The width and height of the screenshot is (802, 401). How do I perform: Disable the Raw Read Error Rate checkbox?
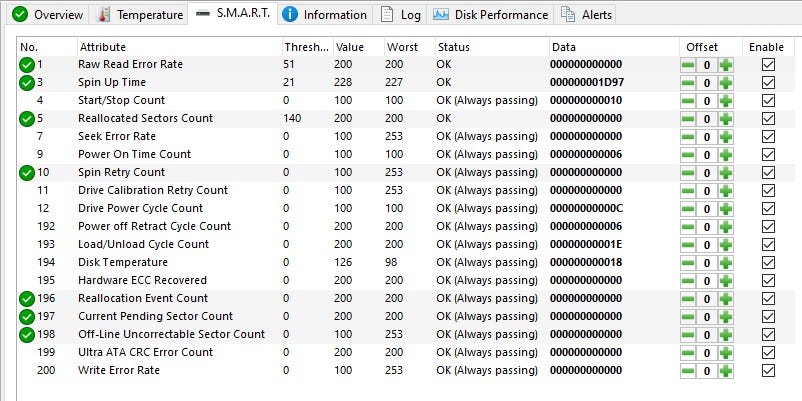(768, 64)
